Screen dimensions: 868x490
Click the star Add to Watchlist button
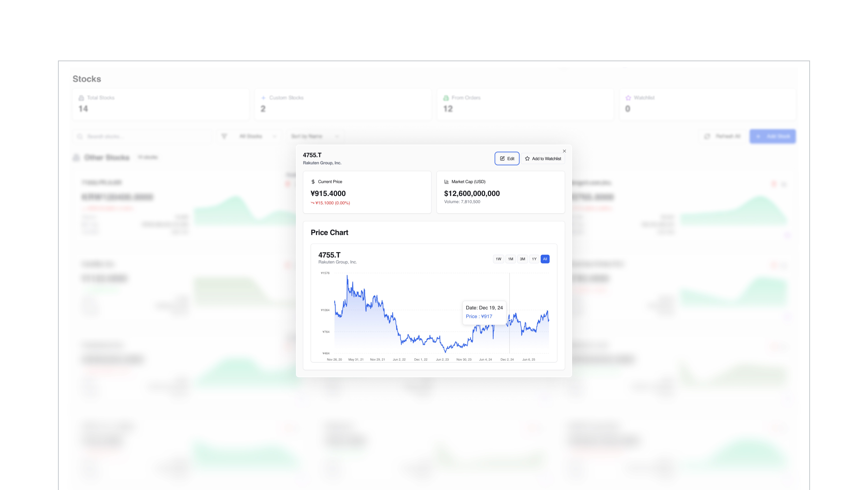543,159
